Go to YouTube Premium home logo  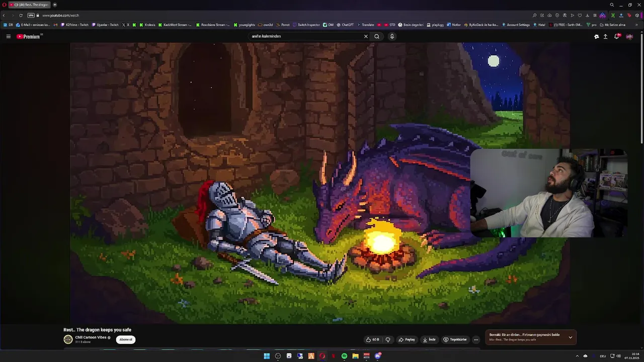(x=29, y=36)
